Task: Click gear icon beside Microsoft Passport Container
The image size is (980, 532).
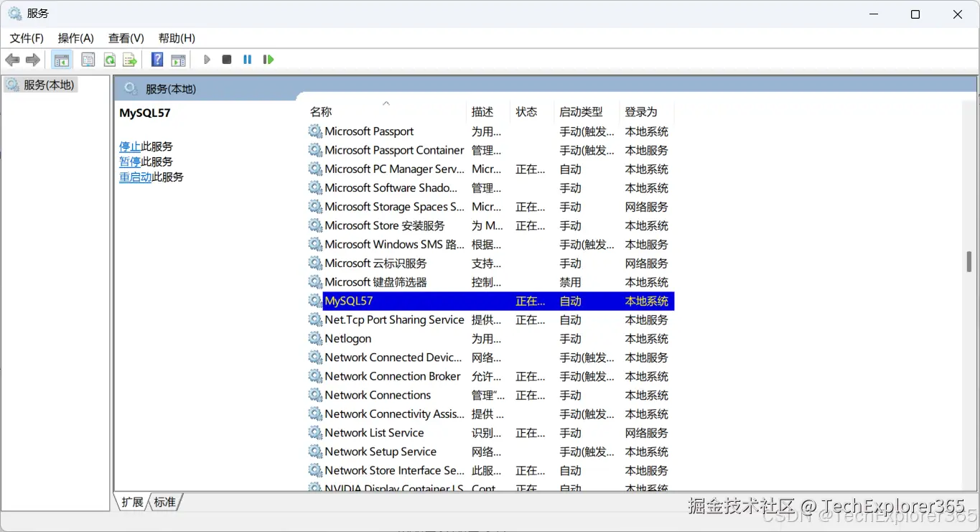Action: (x=315, y=150)
